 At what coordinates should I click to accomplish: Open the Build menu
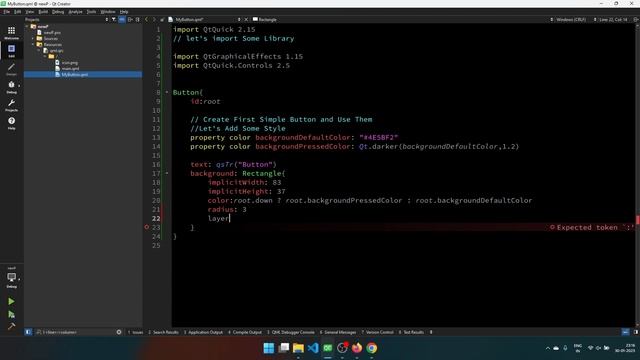click(x=43, y=11)
